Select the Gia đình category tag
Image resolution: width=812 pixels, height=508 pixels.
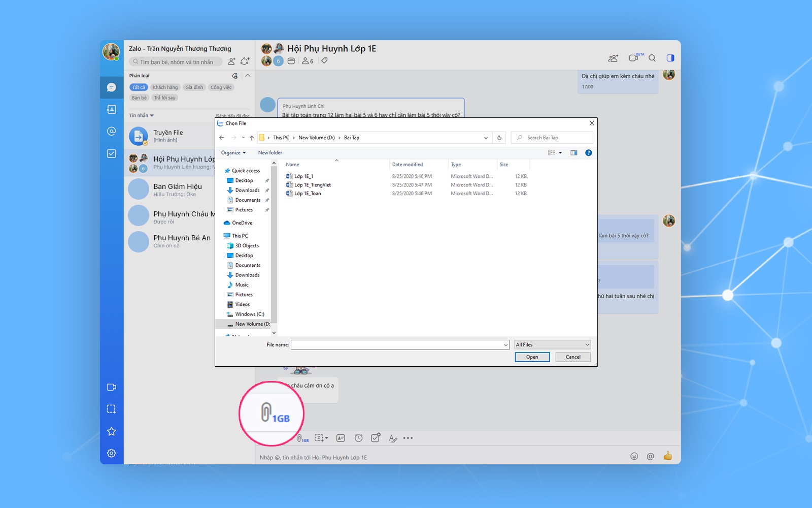[194, 87]
